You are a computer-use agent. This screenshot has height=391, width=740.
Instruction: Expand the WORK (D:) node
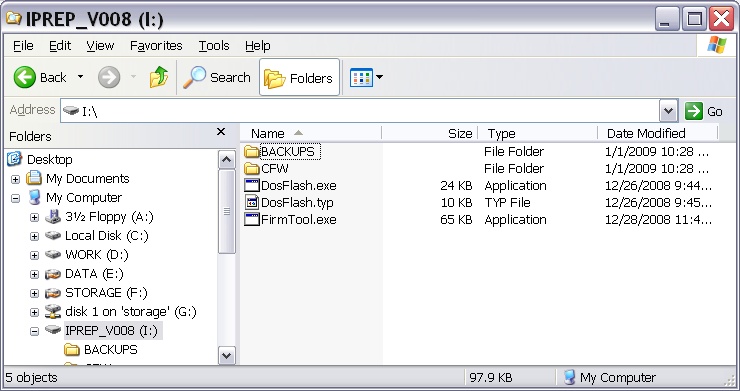pos(34,255)
